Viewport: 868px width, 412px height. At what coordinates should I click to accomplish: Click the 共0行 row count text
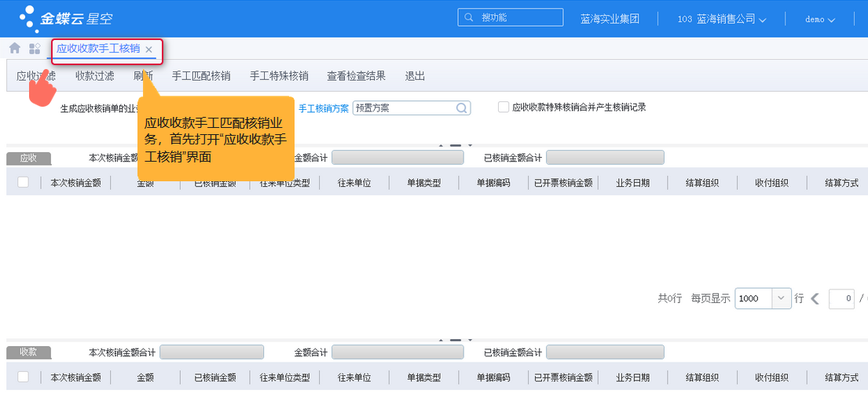(x=669, y=299)
